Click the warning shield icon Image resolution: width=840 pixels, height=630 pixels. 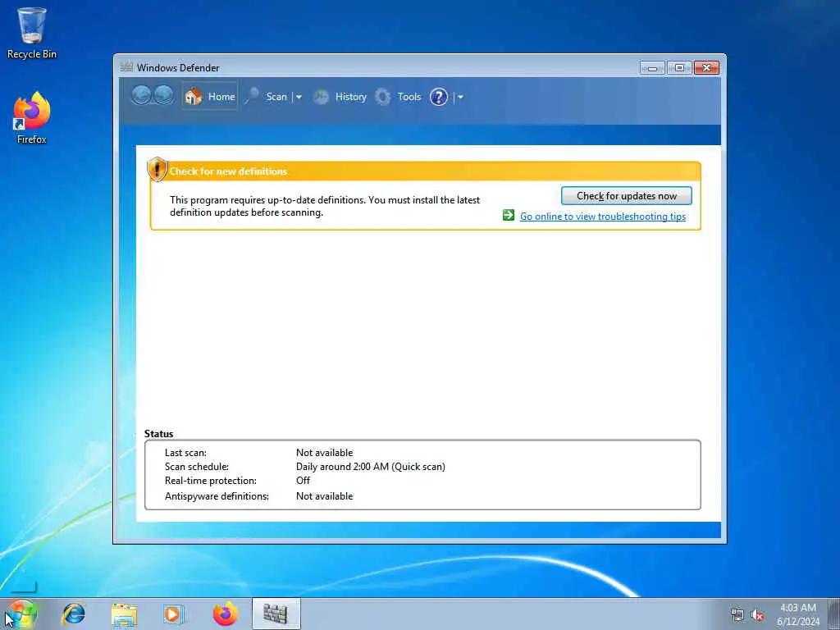pos(157,169)
